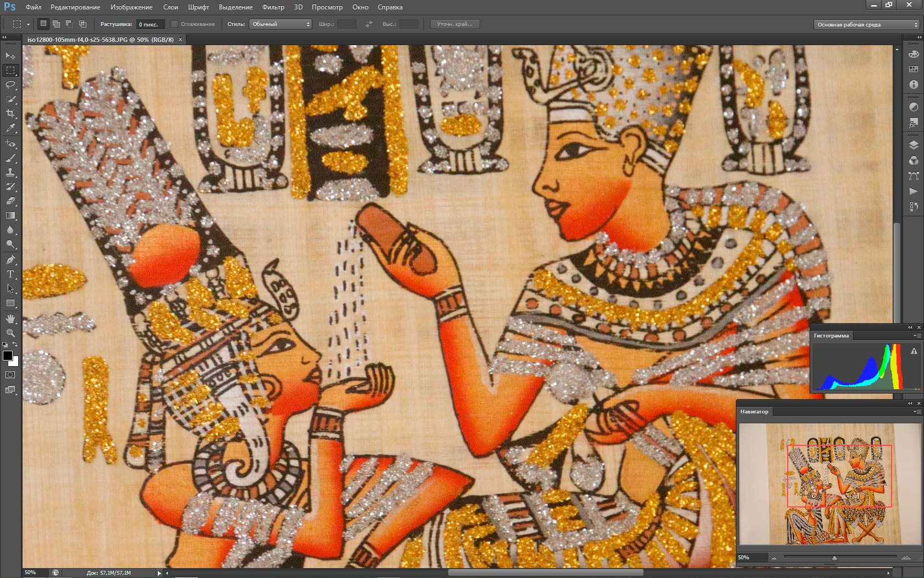Click the Navigator zoom out button

pos(774,558)
